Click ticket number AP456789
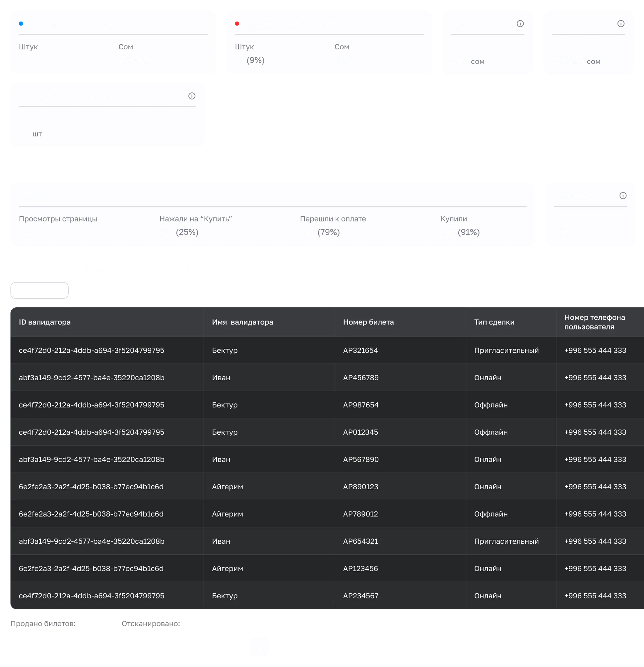The image size is (644, 667). pos(361,377)
